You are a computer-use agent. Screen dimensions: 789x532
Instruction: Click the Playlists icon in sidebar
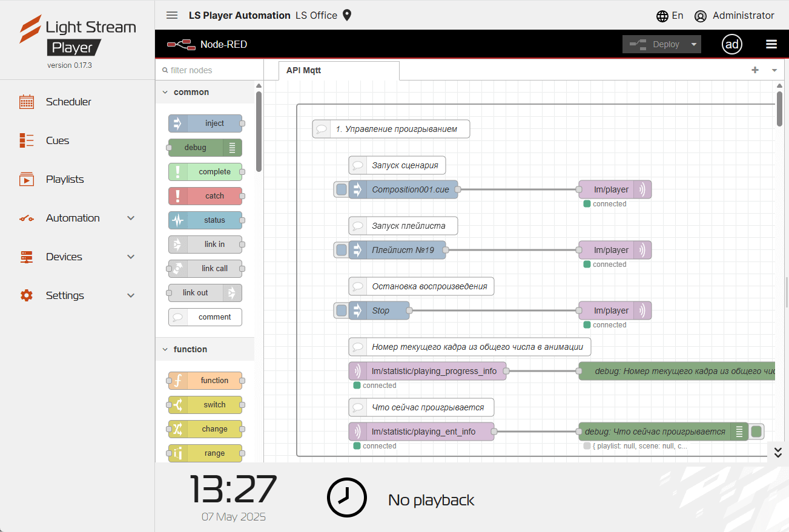click(x=27, y=179)
